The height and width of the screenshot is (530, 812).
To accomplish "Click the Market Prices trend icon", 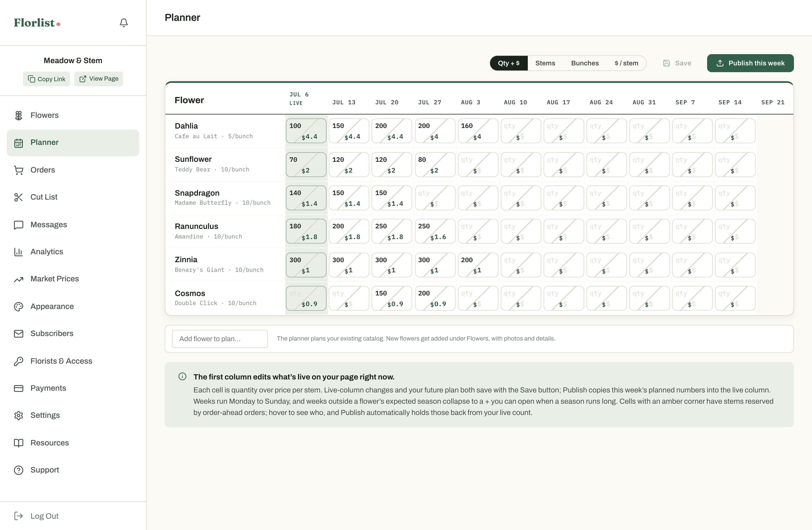I will point(18,279).
